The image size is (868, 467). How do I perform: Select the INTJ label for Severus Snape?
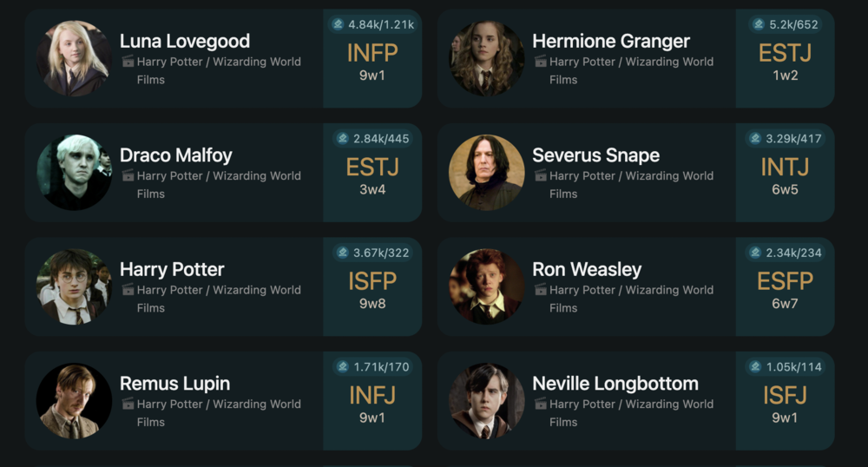coord(785,167)
